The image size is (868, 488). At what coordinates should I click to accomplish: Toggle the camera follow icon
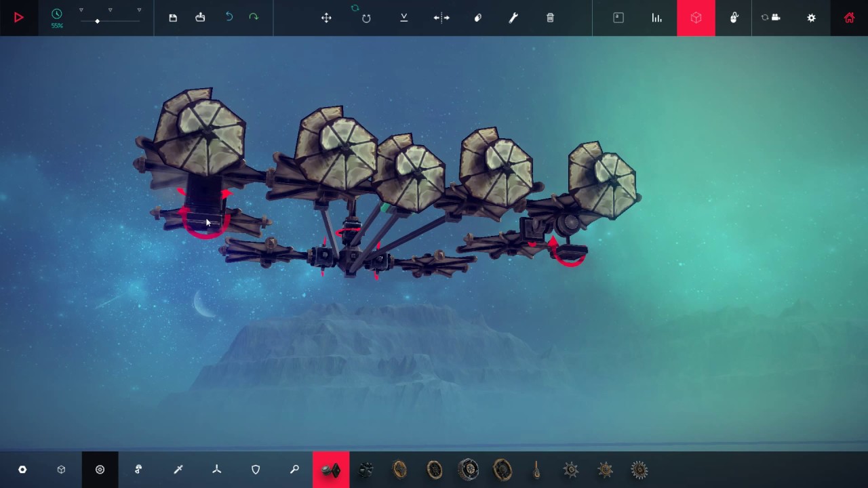[771, 18]
